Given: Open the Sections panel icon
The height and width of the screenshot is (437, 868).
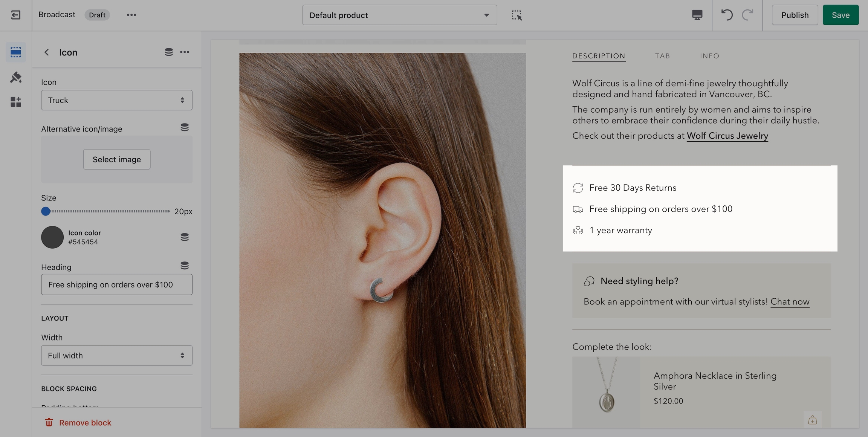Looking at the screenshot, I should (x=15, y=52).
